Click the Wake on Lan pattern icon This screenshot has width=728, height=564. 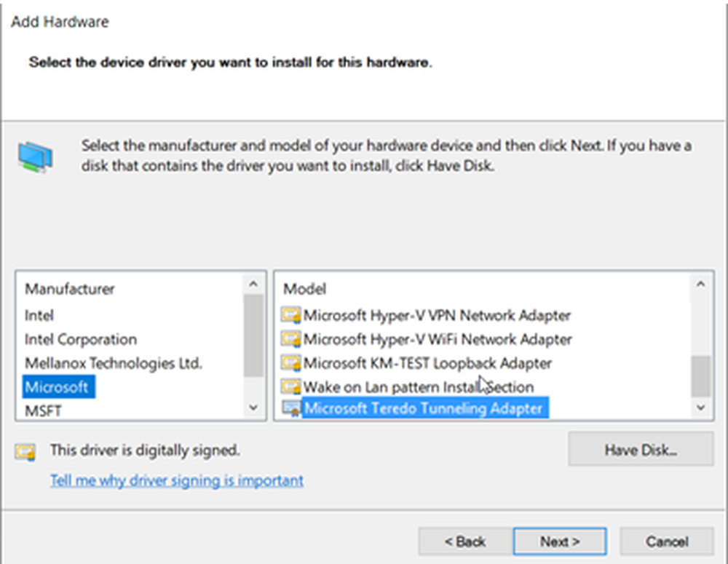point(292,387)
